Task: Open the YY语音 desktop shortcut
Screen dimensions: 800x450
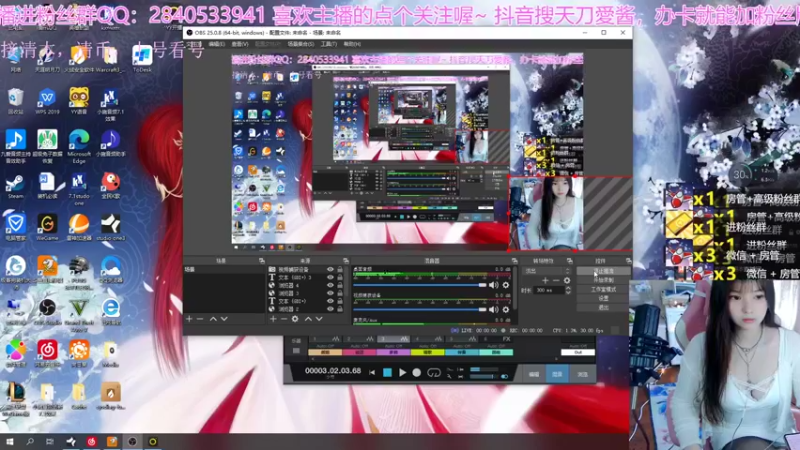Action: tap(79, 101)
